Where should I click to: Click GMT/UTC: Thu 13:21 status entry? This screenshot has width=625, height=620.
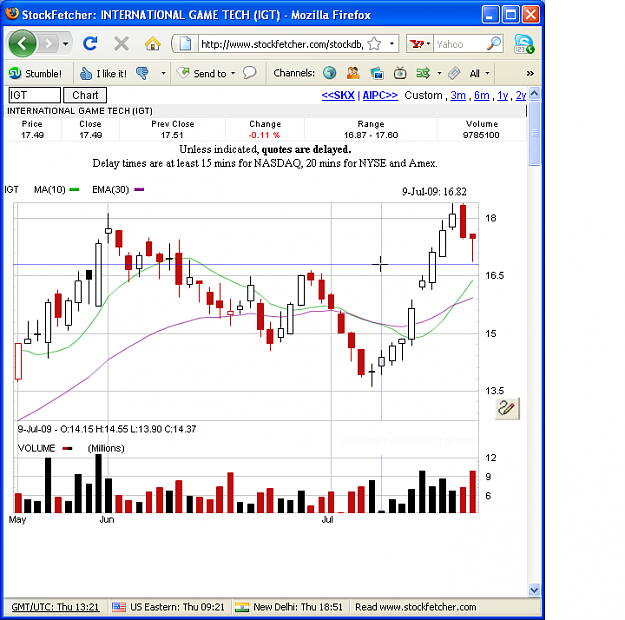tap(55, 607)
